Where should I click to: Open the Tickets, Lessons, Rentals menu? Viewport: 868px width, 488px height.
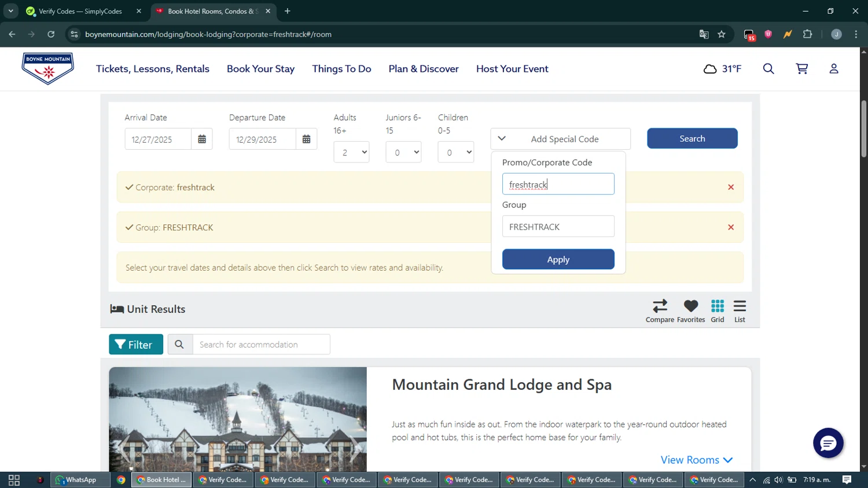[x=153, y=69]
